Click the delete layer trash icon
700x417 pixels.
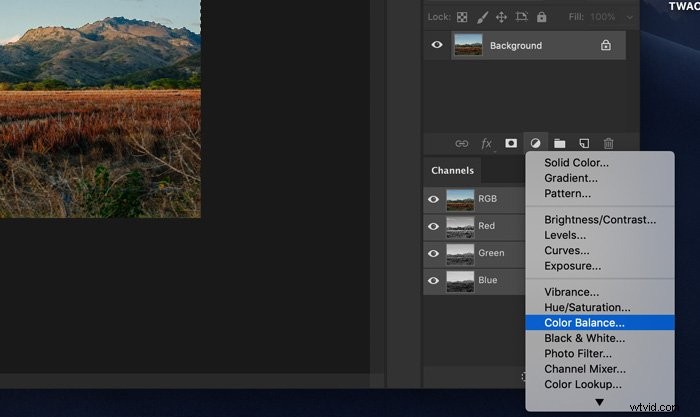[608, 143]
